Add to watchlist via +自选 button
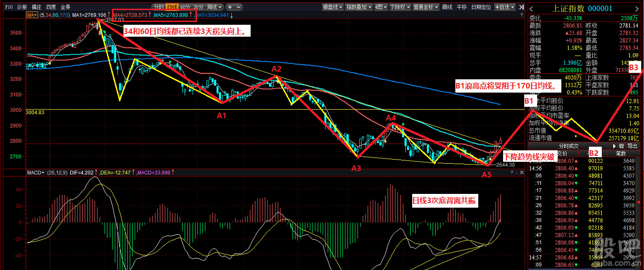The width and height of the screenshot is (644, 270). click(505, 7)
